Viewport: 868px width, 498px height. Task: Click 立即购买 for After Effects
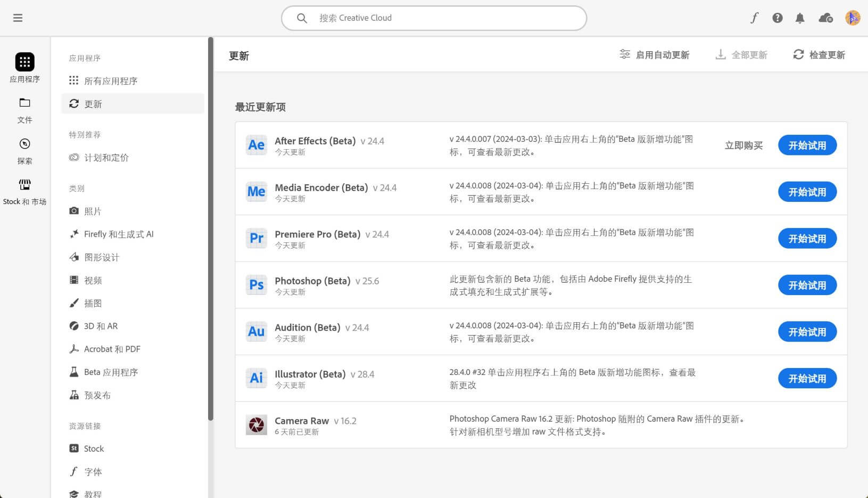743,145
